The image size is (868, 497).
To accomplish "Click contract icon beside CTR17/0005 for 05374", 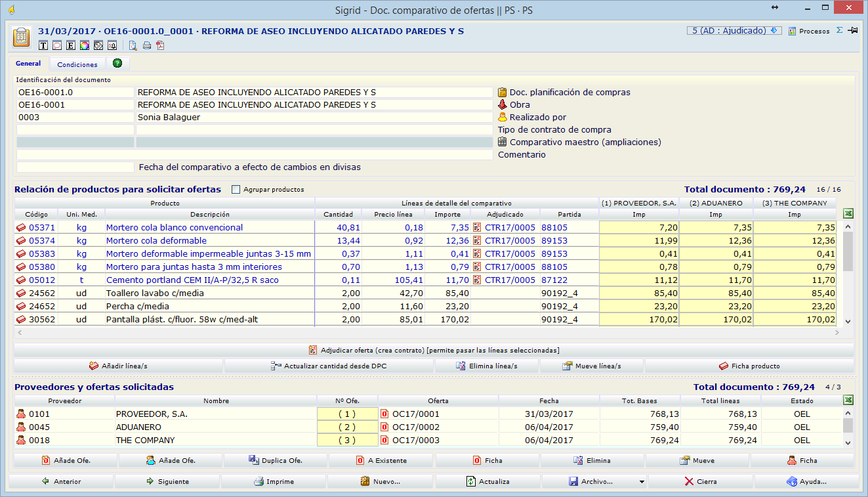I will pyautogui.click(x=477, y=240).
